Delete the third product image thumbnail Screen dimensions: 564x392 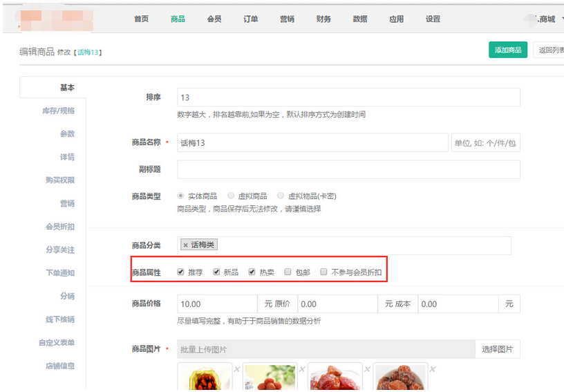pos(366,369)
